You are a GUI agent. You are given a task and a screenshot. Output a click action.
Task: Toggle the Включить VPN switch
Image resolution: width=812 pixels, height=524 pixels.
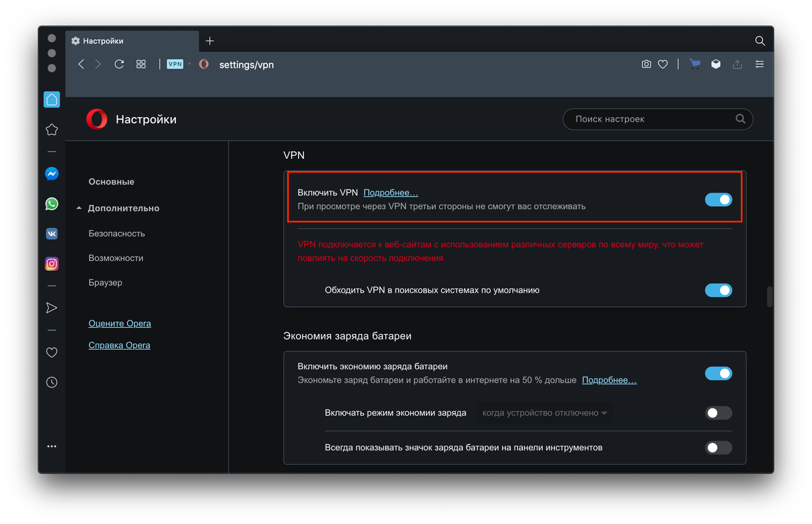719,199
